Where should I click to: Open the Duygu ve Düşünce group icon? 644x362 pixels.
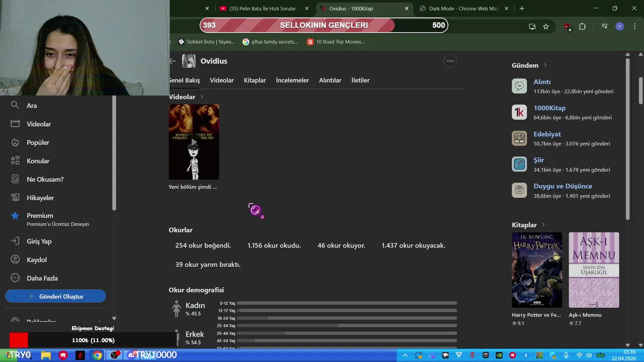519,190
